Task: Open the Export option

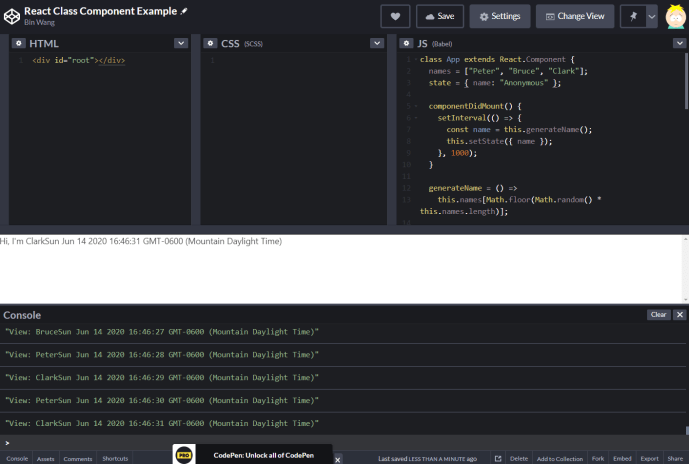Action: point(649,458)
